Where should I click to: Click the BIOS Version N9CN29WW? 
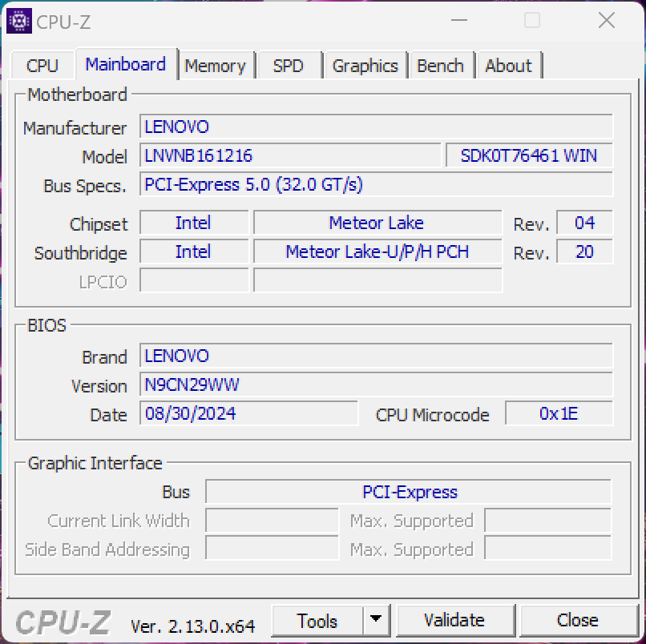click(376, 384)
